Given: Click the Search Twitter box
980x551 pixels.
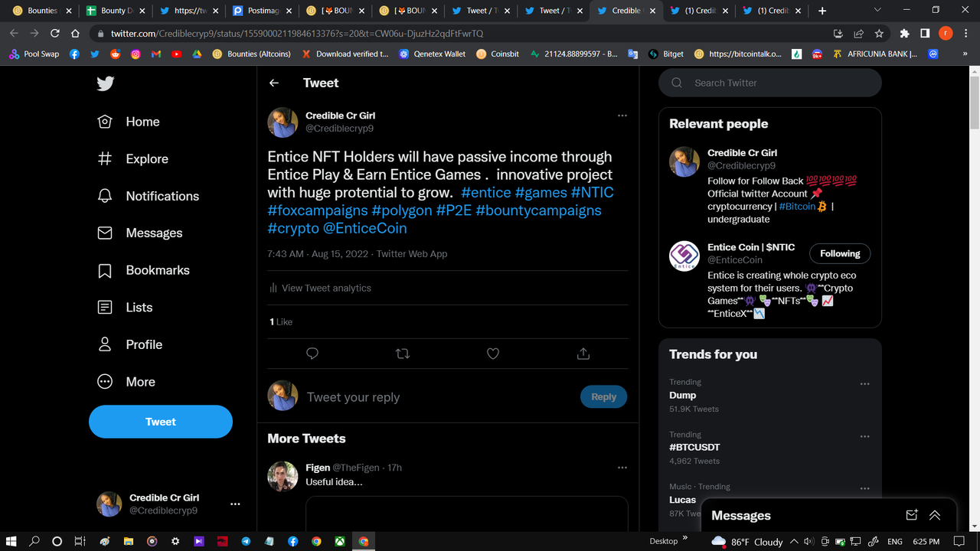Looking at the screenshot, I should [x=770, y=83].
